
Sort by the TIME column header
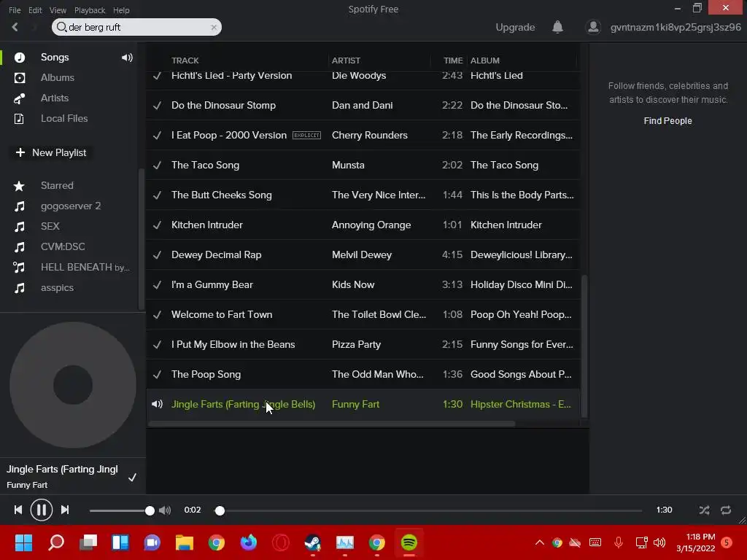pos(452,61)
